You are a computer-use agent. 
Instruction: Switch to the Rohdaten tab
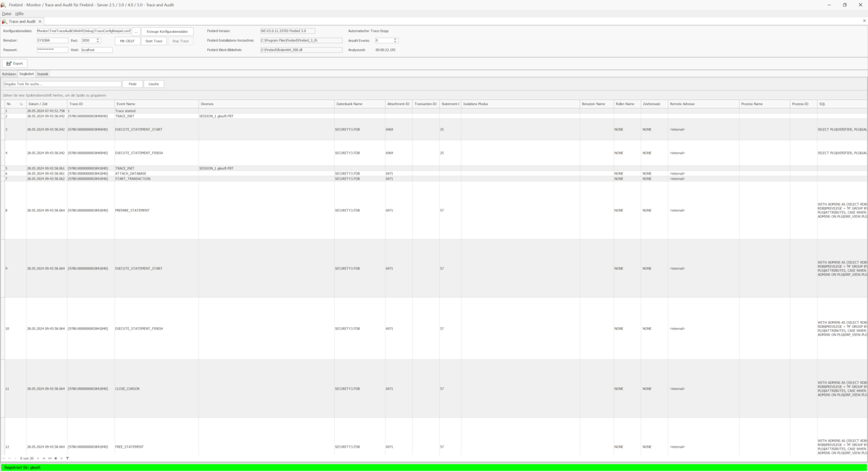[x=9, y=74]
